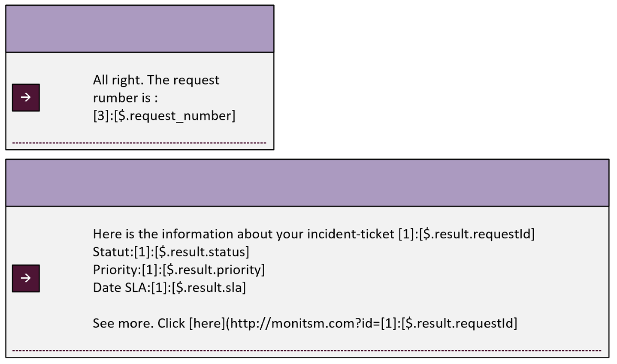Click the arrow icon in the request number card

tap(26, 98)
